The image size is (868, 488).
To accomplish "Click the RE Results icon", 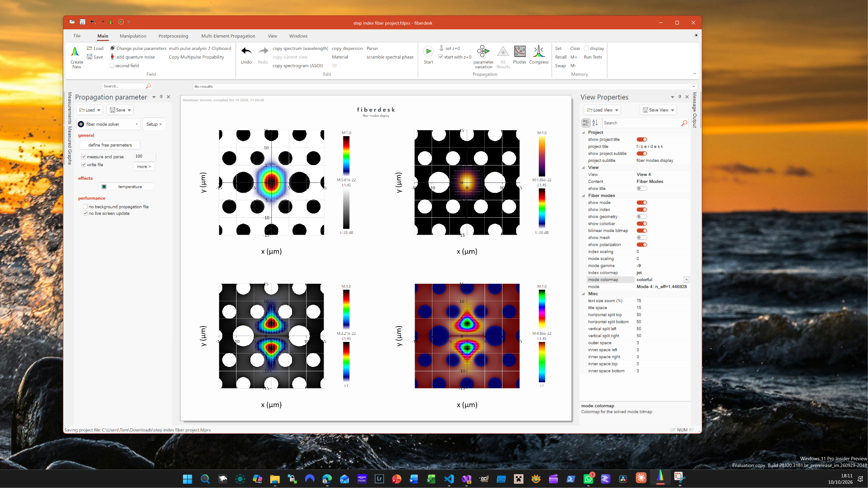I will tap(503, 52).
